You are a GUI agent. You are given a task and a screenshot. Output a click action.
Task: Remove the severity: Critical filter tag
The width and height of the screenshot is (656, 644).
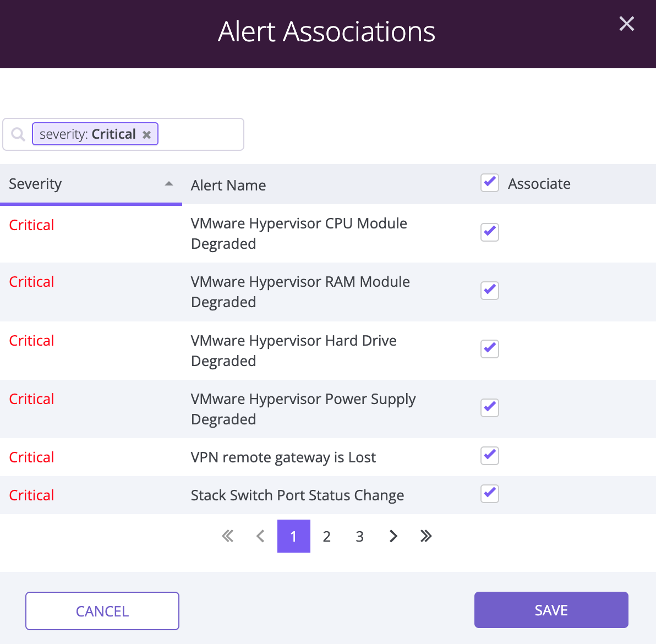tap(146, 135)
